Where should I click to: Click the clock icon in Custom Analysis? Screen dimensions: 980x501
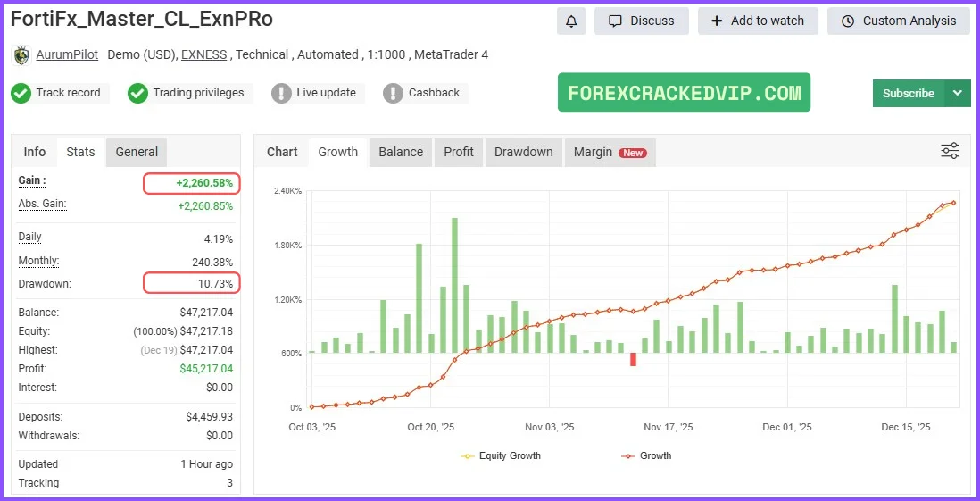point(847,21)
